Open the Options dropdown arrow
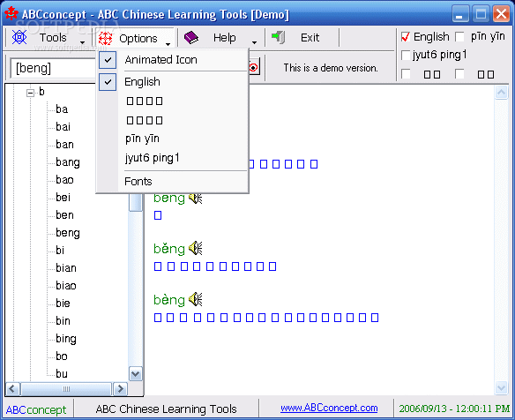The width and height of the screenshot is (515, 420). (168, 44)
